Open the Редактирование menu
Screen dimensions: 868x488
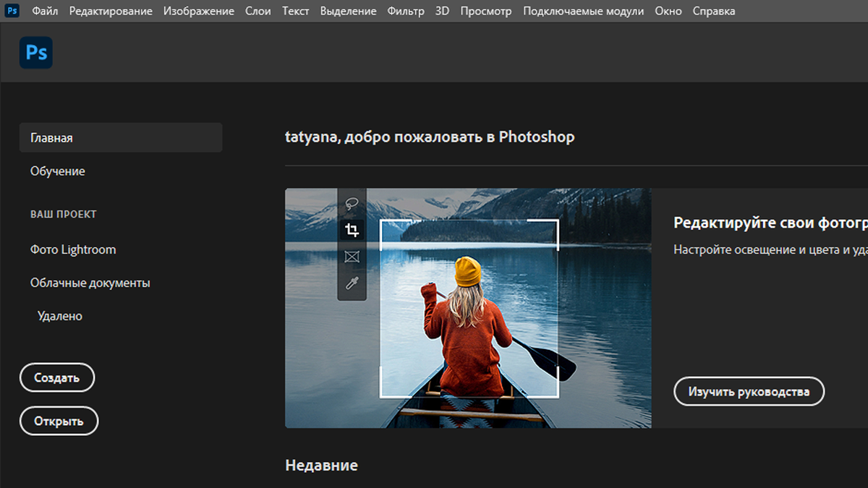click(111, 11)
